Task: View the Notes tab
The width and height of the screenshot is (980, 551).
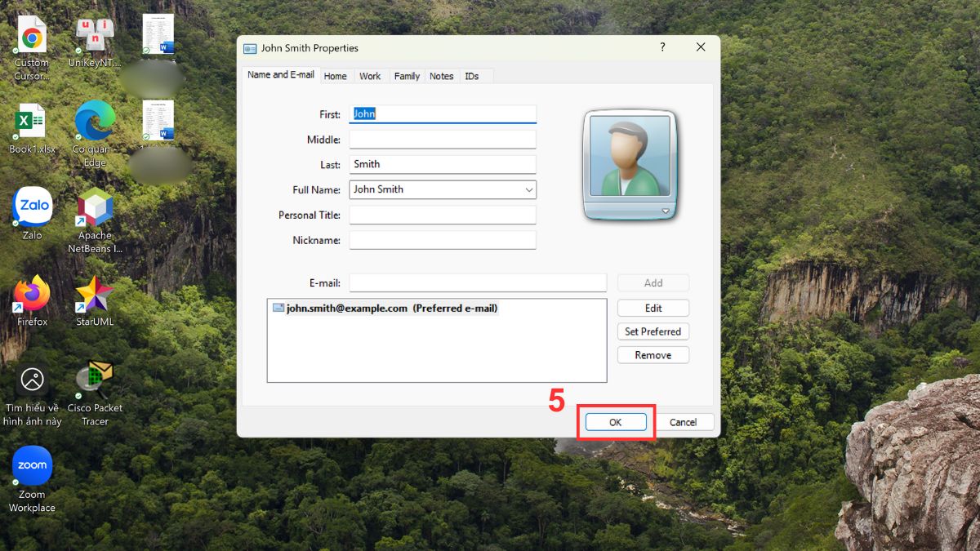Action: point(441,75)
